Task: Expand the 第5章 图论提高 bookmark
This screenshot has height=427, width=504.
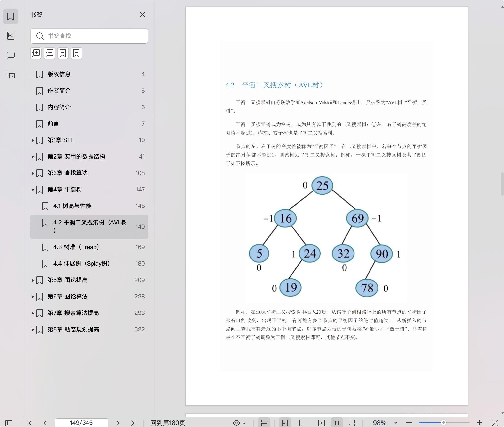Action: coord(33,280)
